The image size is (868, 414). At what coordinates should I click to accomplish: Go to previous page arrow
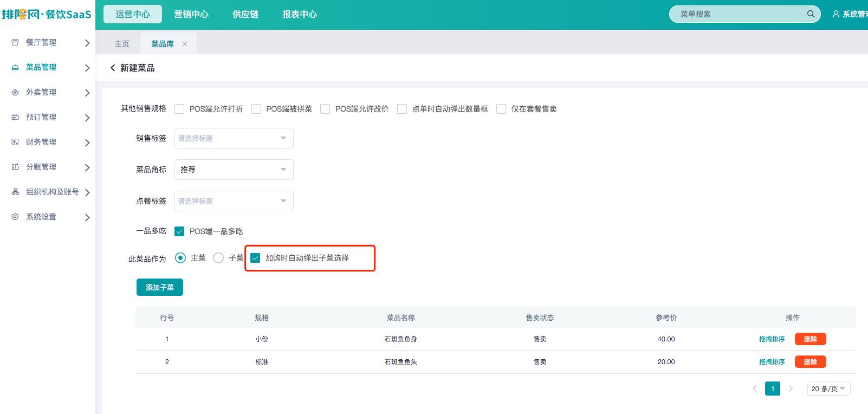point(755,389)
